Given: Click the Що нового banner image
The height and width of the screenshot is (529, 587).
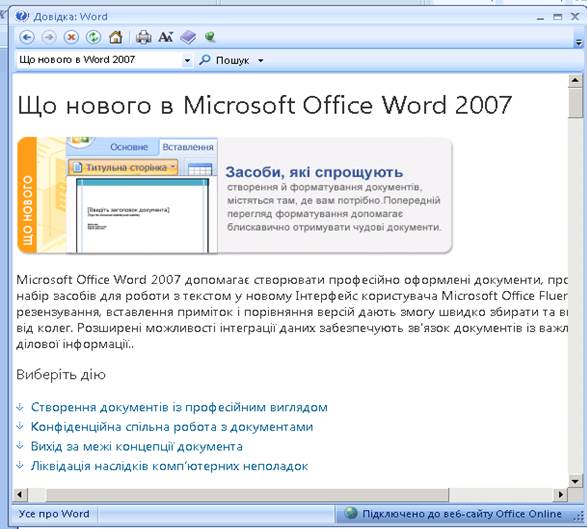Looking at the screenshot, I should pyautogui.click(x=235, y=195).
